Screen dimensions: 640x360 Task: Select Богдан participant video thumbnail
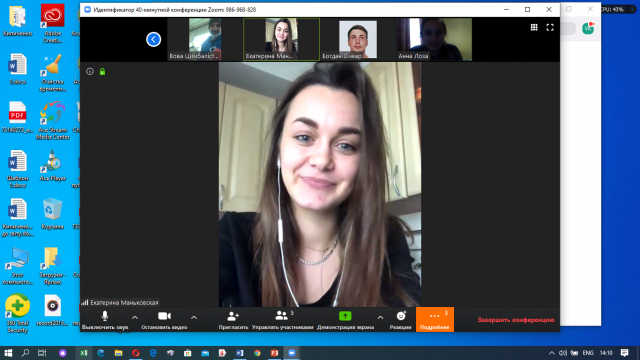(x=358, y=39)
